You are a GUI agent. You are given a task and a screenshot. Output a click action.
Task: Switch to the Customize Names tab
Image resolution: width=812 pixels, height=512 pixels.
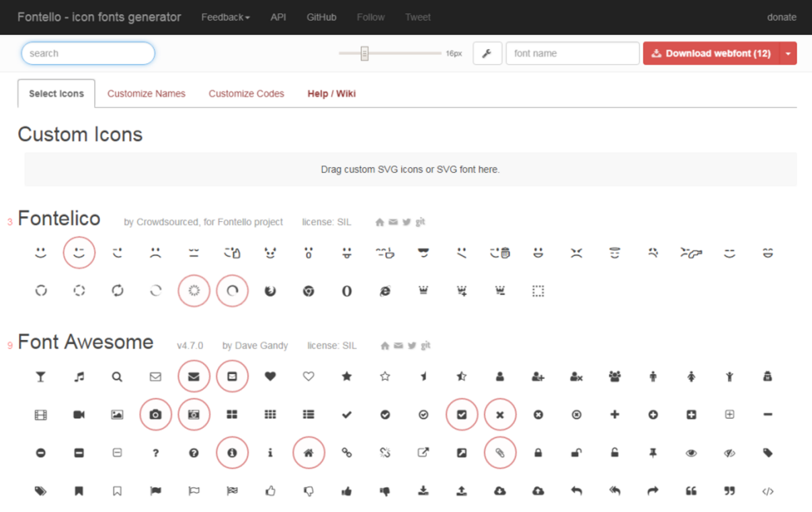146,94
